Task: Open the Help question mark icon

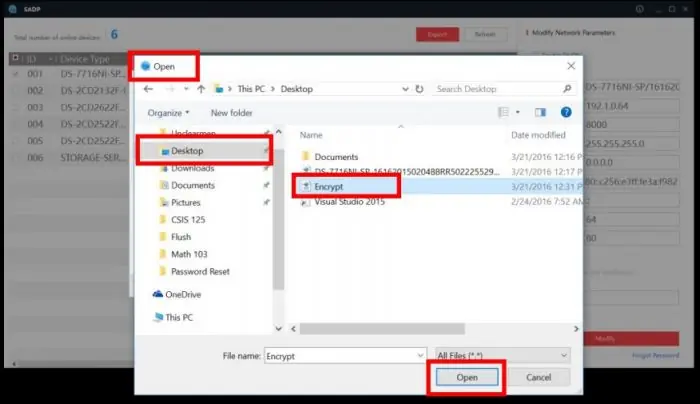Action: (x=566, y=113)
